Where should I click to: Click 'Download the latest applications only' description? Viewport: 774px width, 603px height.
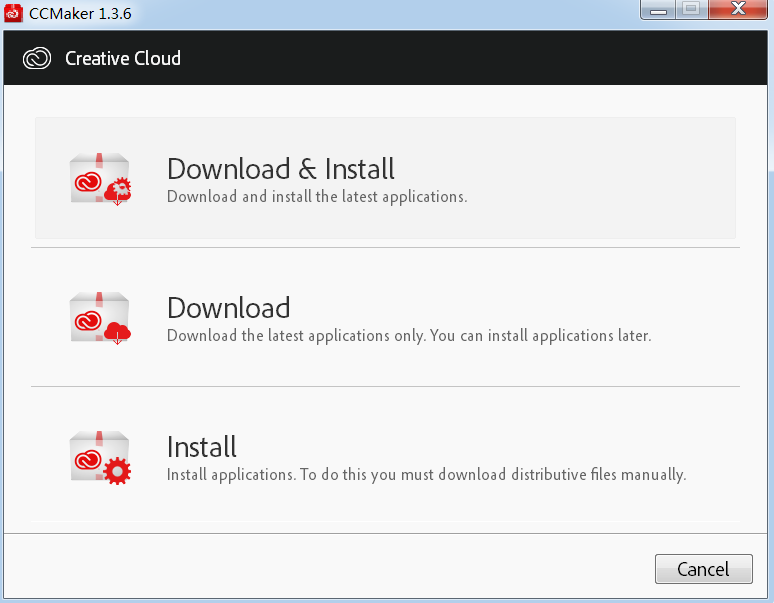[x=409, y=336]
